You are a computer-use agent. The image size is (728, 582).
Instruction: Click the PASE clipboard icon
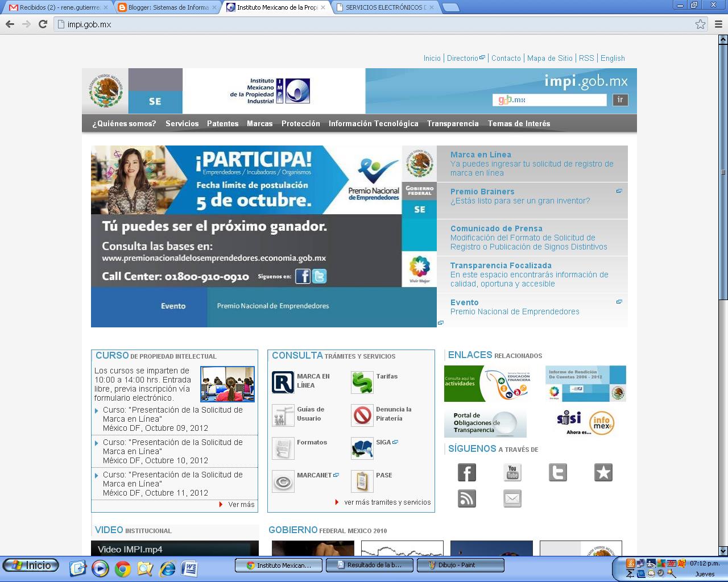tap(362, 481)
